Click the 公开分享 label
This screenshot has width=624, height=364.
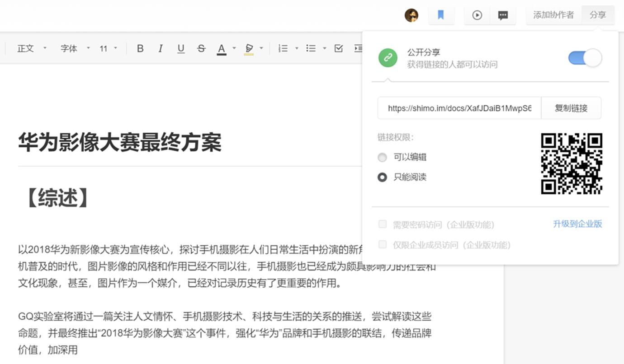424,52
